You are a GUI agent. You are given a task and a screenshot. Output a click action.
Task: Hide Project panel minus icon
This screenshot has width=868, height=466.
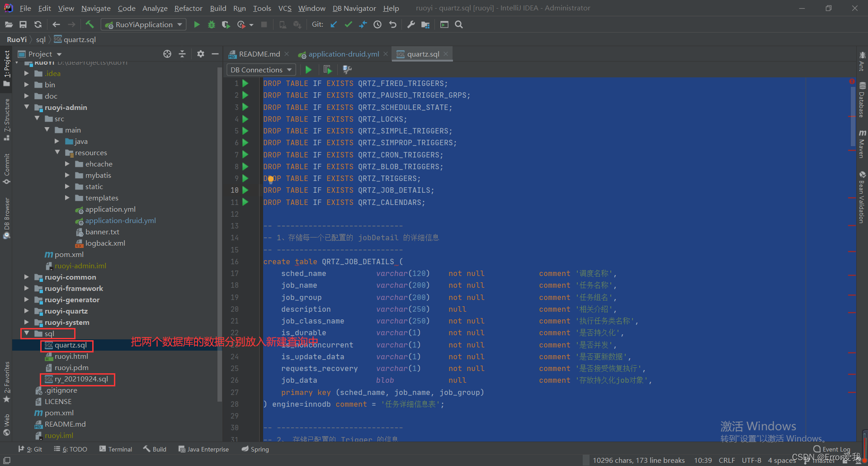coord(215,54)
